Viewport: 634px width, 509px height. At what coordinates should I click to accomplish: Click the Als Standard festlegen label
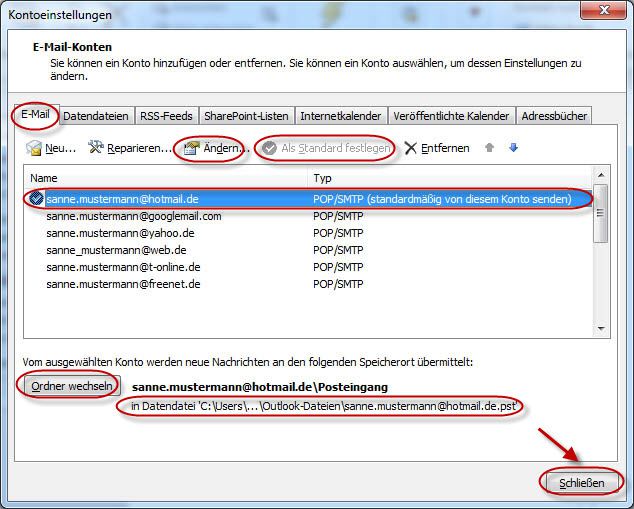click(x=336, y=148)
